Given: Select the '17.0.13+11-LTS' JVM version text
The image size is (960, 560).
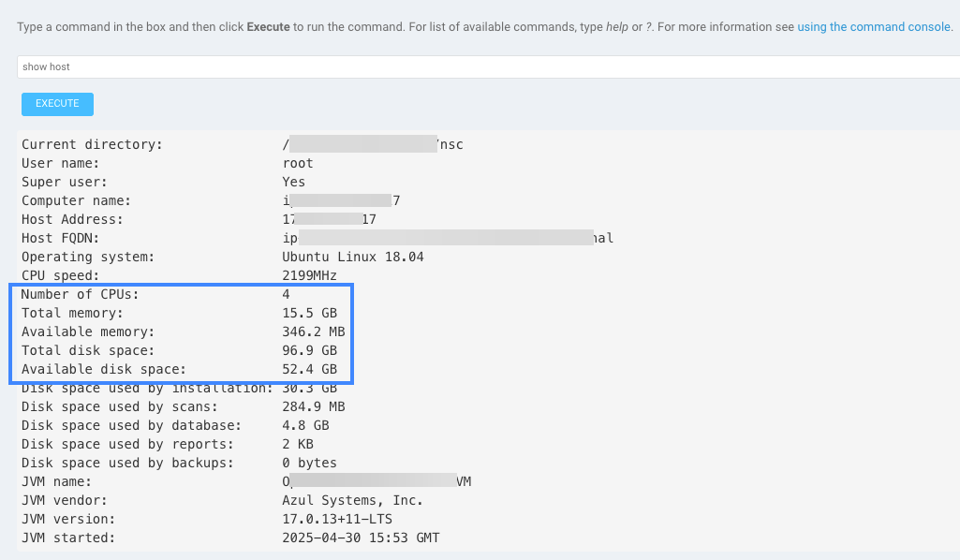Looking at the screenshot, I should coord(336,519).
